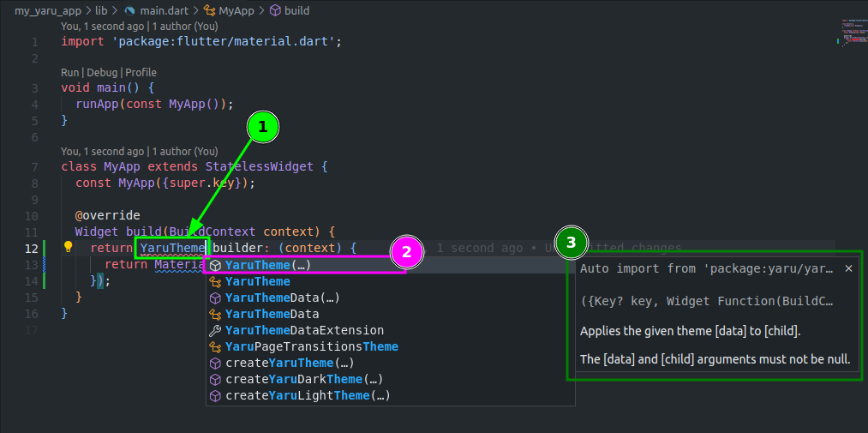This screenshot has height=433, width=868.
Task: Click the class icon beside YaruPageTransitionsTheme
Action: pyautogui.click(x=216, y=346)
